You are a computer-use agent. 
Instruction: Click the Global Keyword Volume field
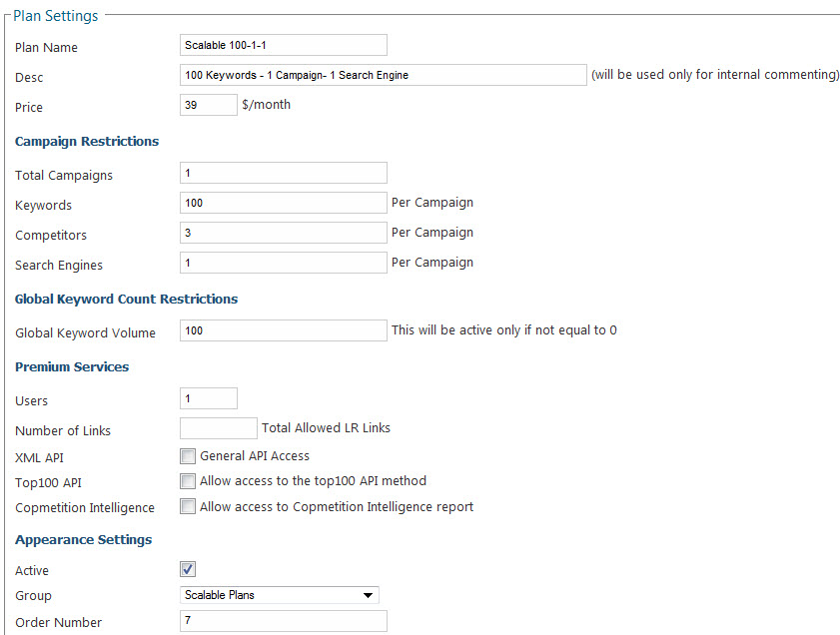pos(283,330)
